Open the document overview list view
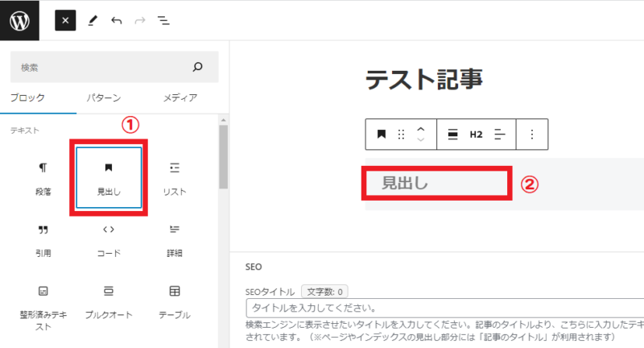The width and height of the screenshot is (644, 348). 163,21
